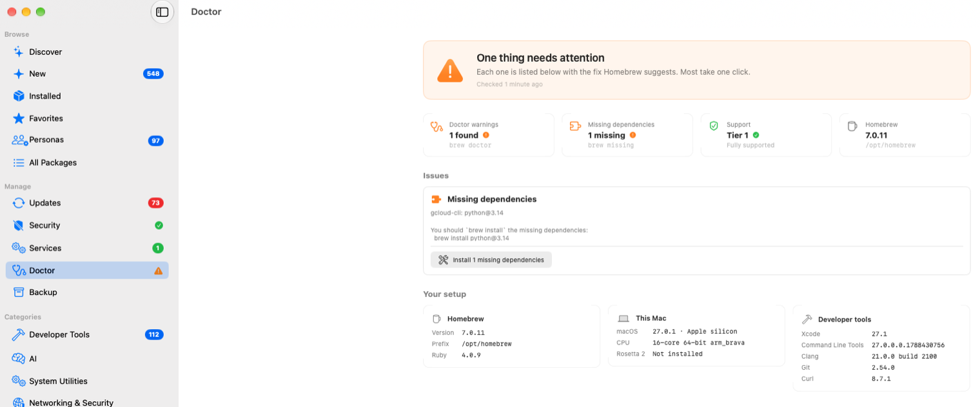This screenshot has height=407, width=980.
Task: Click the Homebrew mug icon in summary card
Action: point(852,126)
